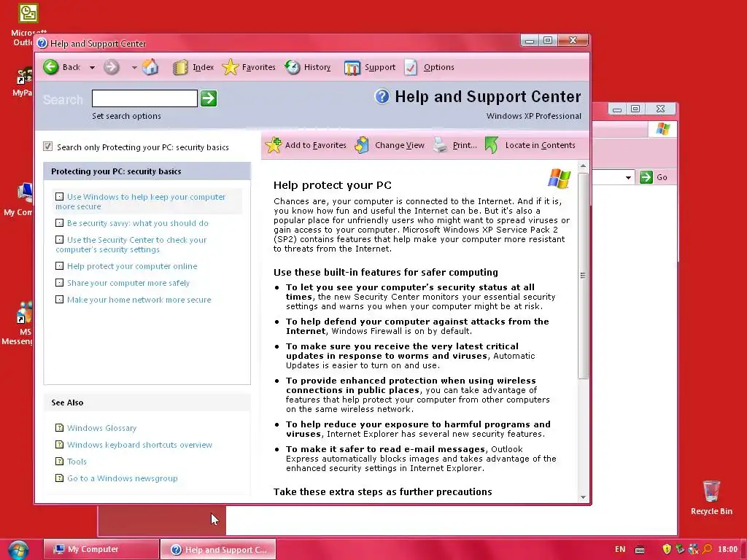The image size is (747, 560).
Task: Click the Change View label
Action: (x=399, y=145)
